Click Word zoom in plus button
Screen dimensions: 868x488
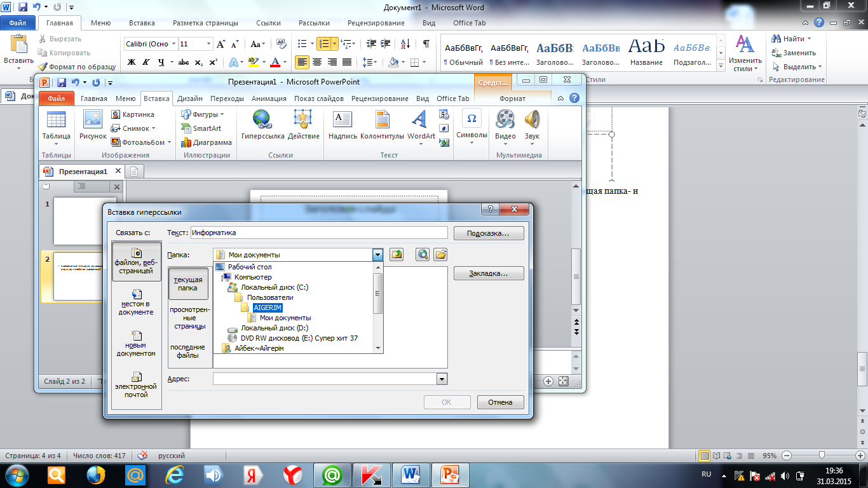[859, 456]
